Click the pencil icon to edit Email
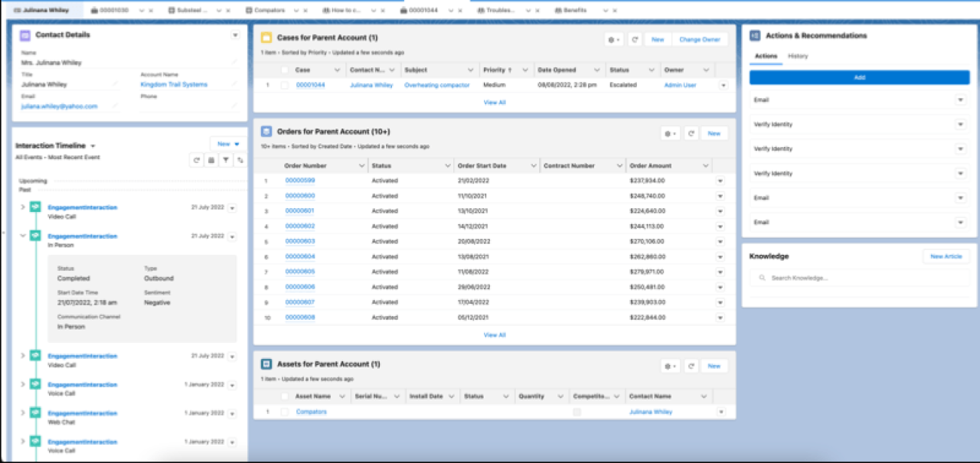The width and height of the screenshot is (980, 463). (116, 106)
